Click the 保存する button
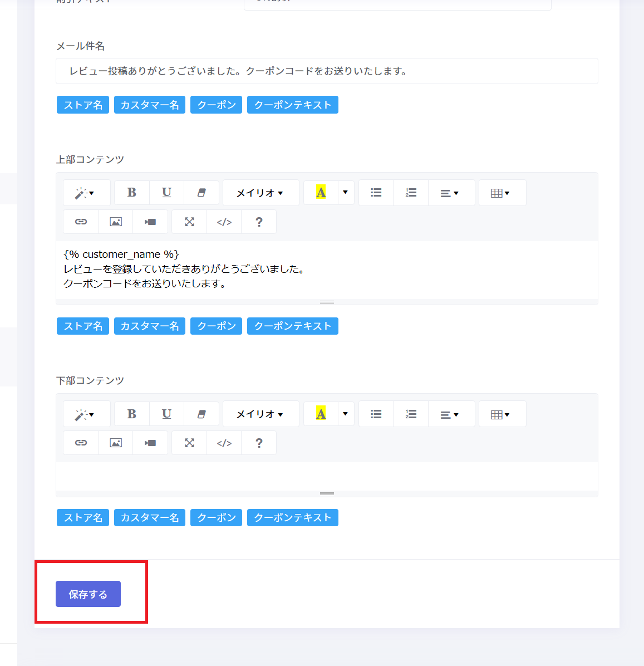This screenshot has width=644, height=666. tap(88, 594)
